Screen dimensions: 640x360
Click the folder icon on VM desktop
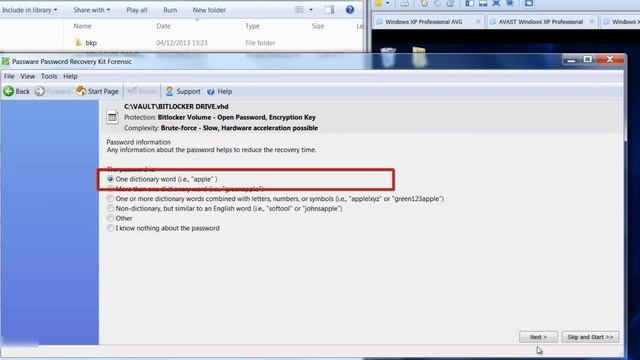[419, 57]
